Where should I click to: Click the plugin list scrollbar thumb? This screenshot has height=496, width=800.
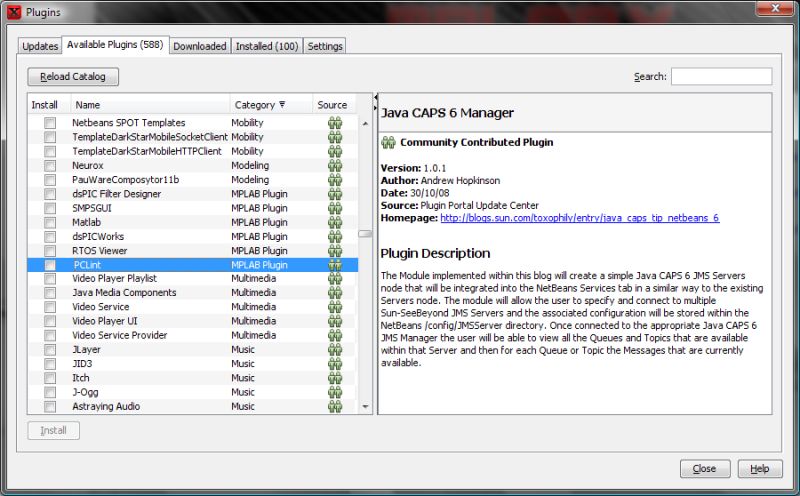tap(365, 234)
